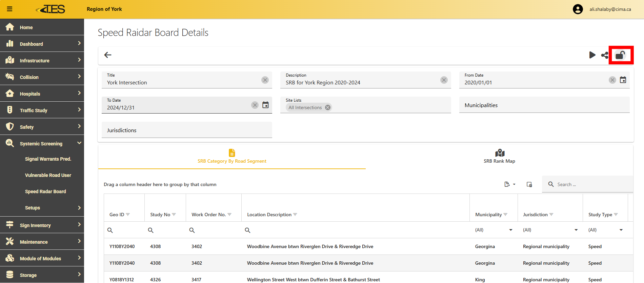Toggle the unlock padlock icon

click(x=620, y=55)
